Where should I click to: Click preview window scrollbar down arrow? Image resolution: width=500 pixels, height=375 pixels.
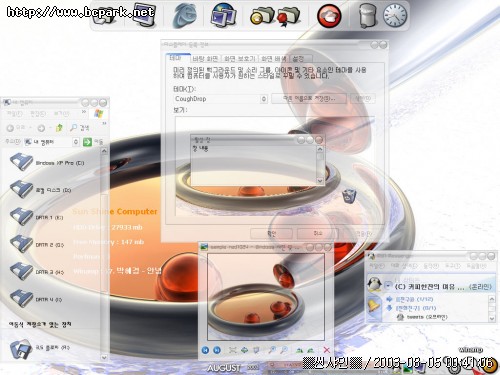(320, 181)
